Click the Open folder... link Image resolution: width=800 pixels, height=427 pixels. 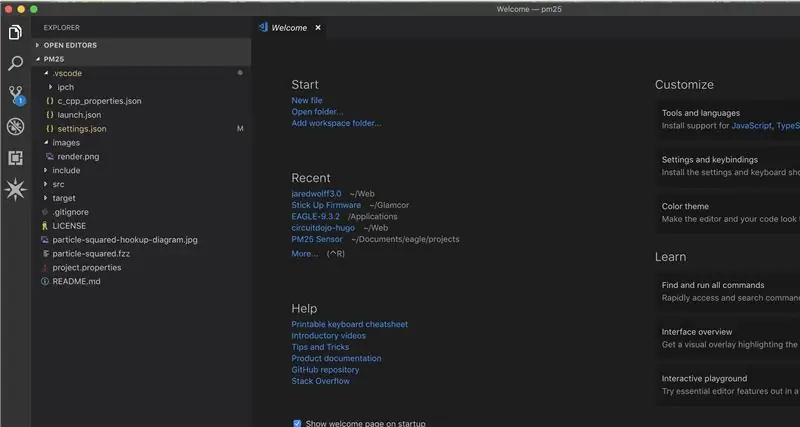coord(317,112)
